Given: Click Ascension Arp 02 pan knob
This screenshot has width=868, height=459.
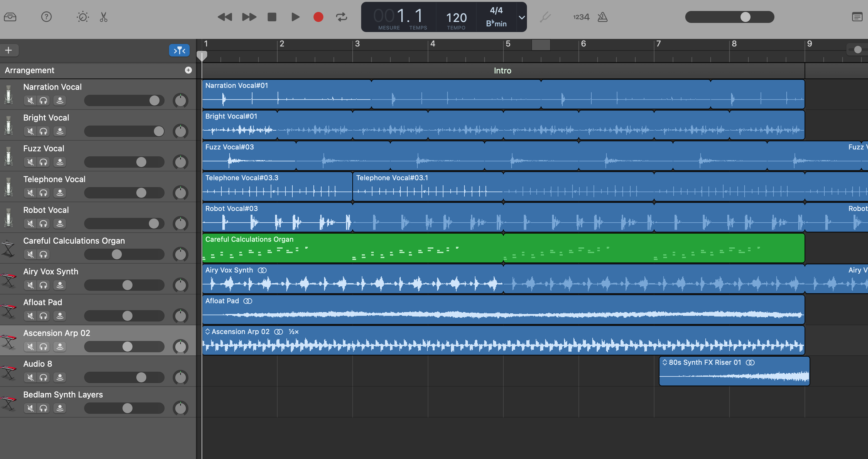Looking at the screenshot, I should click(x=181, y=347).
